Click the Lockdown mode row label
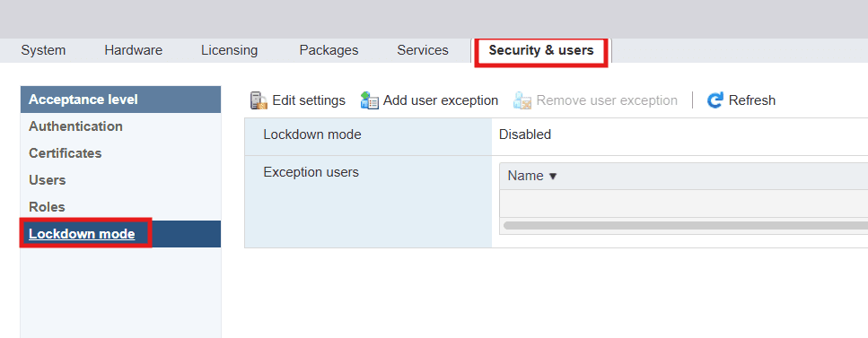The width and height of the screenshot is (868, 338). pos(312,134)
